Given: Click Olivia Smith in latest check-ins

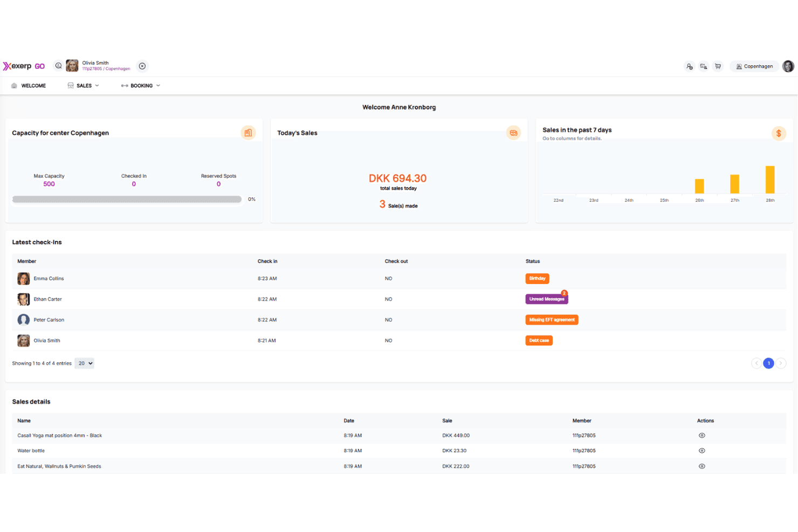Looking at the screenshot, I should coord(47,341).
